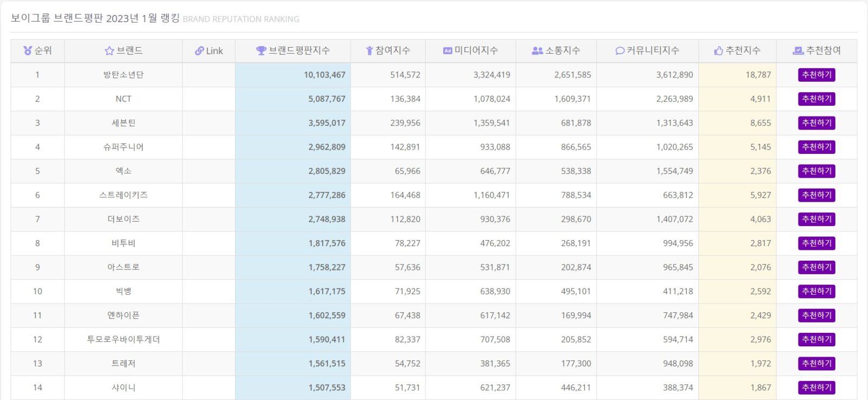The image size is (868, 400).
Task: Recommend 아스트로 via 추천하기 button
Action: click(x=816, y=267)
